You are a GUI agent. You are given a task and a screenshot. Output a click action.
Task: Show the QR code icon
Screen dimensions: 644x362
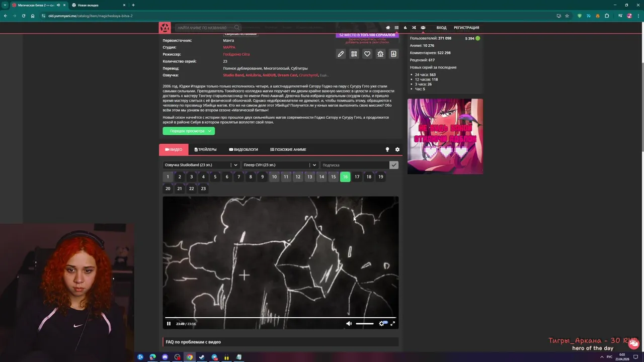click(354, 54)
